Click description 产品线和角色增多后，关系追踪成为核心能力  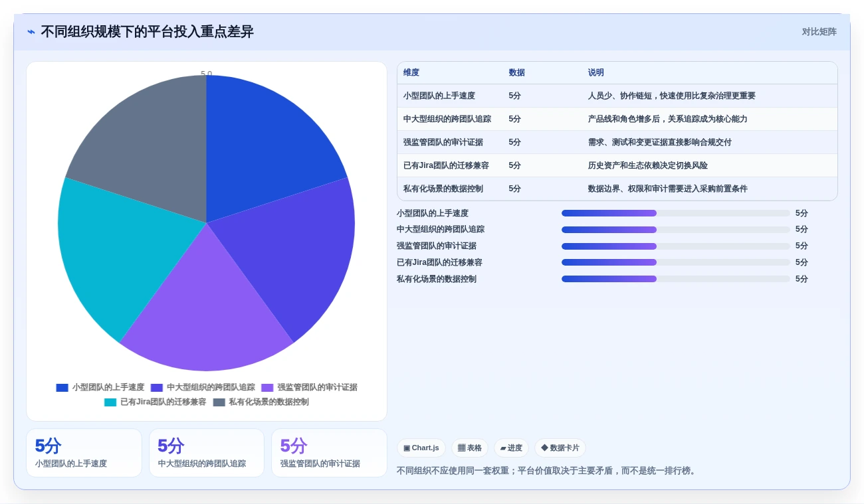[x=668, y=119]
